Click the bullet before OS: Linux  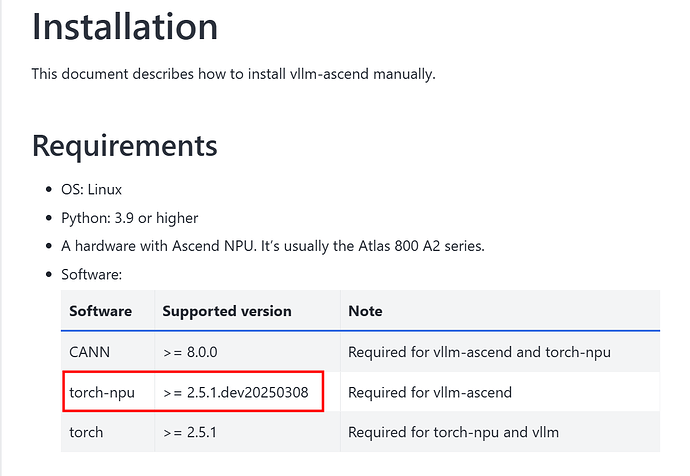point(49,190)
